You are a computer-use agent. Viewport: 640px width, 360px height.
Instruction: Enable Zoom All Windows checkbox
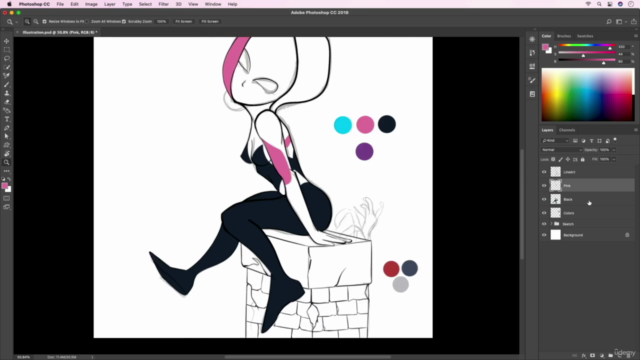(87, 22)
